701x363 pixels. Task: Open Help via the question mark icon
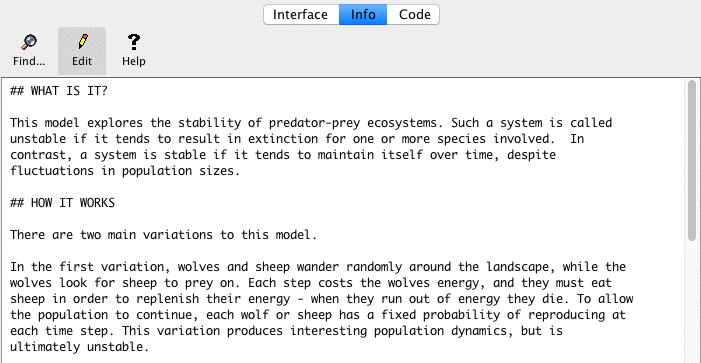[x=134, y=42]
